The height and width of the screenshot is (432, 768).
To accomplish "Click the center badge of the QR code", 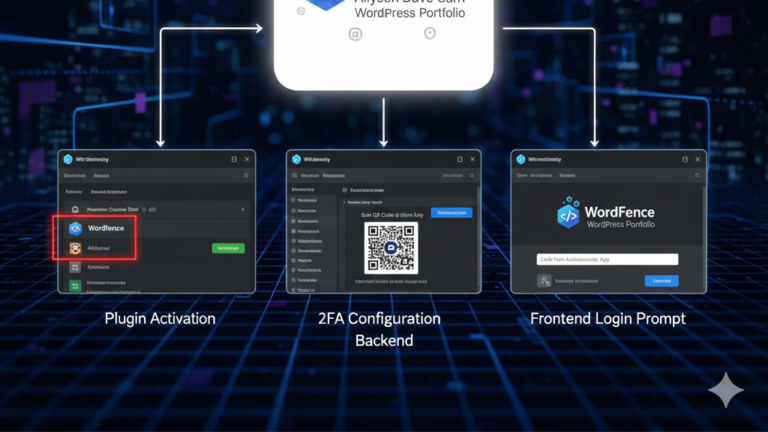I will [391, 247].
